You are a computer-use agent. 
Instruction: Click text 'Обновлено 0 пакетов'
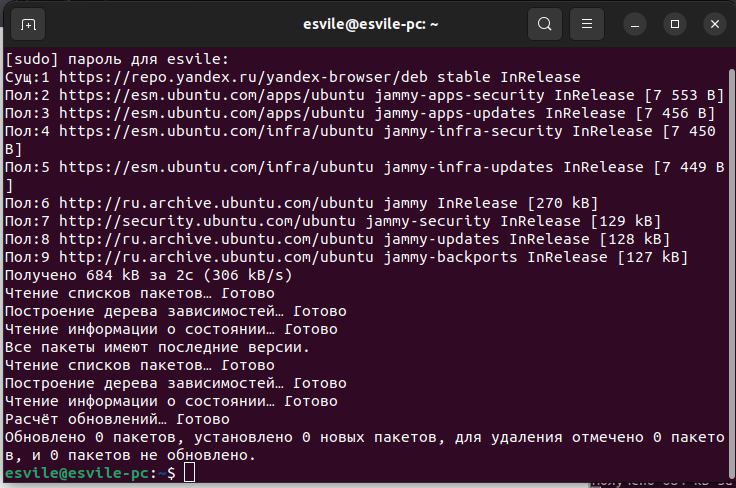tap(90, 437)
